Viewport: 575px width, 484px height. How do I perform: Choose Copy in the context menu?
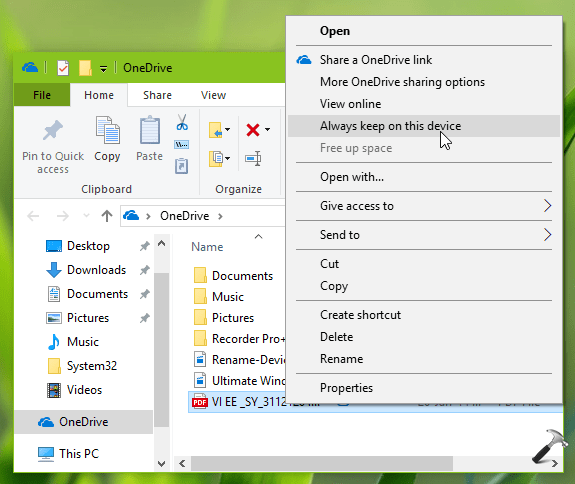point(424,286)
